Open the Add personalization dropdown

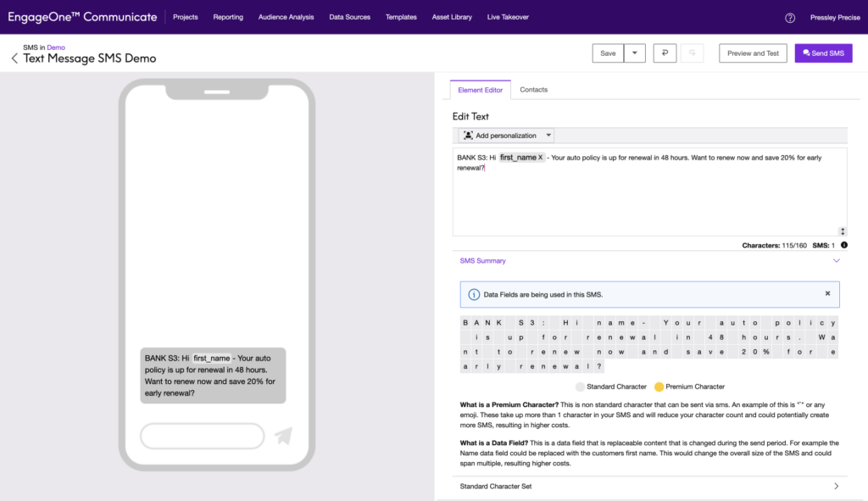click(x=507, y=136)
